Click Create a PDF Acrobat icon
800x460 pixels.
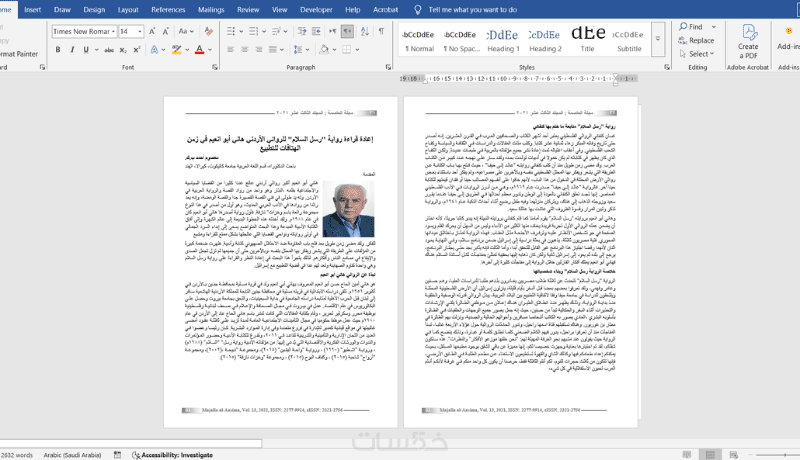pyautogui.click(x=748, y=42)
